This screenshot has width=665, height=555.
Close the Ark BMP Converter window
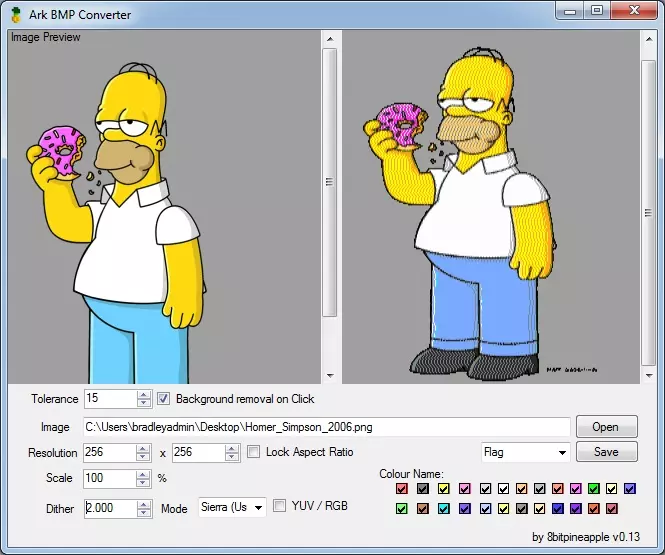click(634, 11)
